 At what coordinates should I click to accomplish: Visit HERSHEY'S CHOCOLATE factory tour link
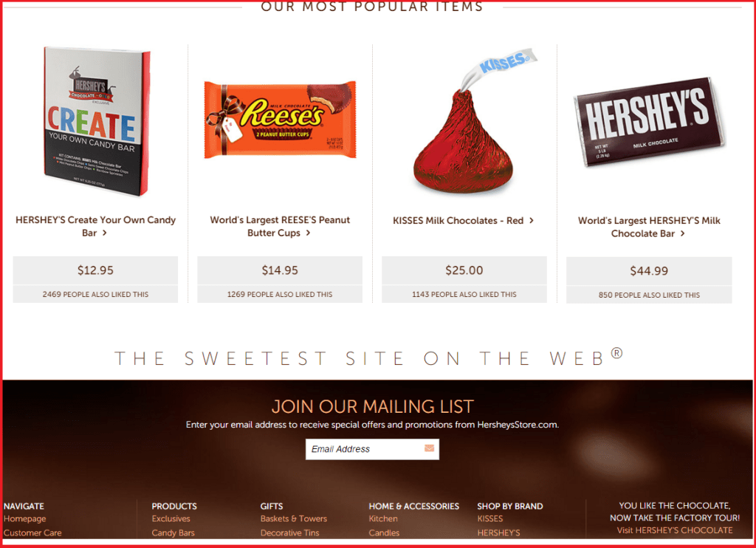675,530
